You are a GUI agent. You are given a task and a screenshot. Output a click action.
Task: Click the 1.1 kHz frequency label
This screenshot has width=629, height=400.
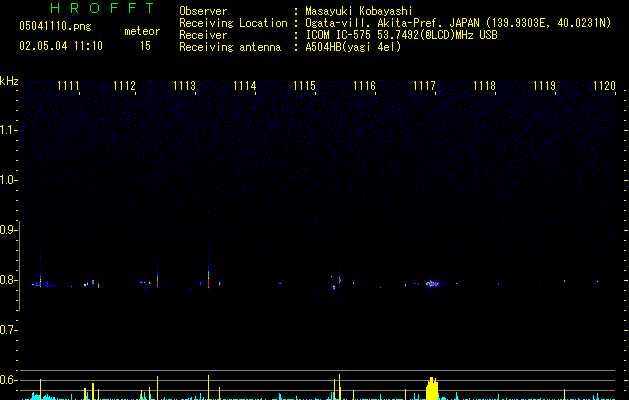(x=8, y=130)
